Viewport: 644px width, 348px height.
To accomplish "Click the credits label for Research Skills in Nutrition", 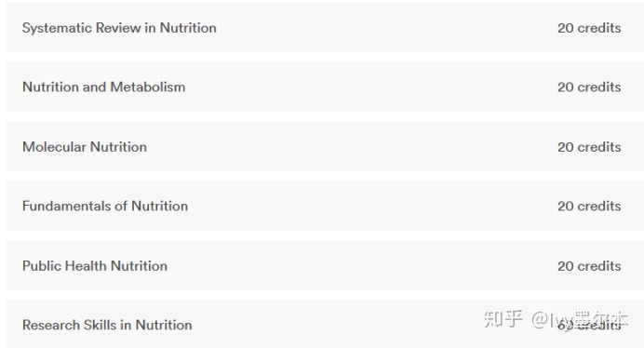I will point(589,326).
